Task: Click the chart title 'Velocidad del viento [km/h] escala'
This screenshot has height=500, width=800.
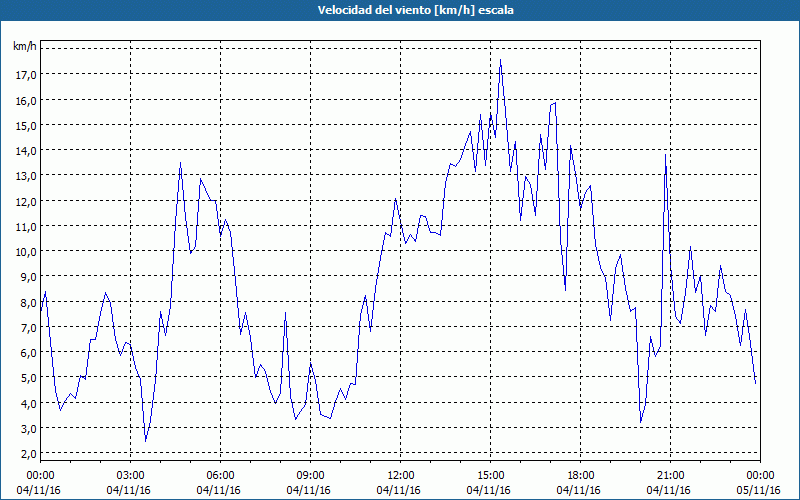Action: coord(415,10)
